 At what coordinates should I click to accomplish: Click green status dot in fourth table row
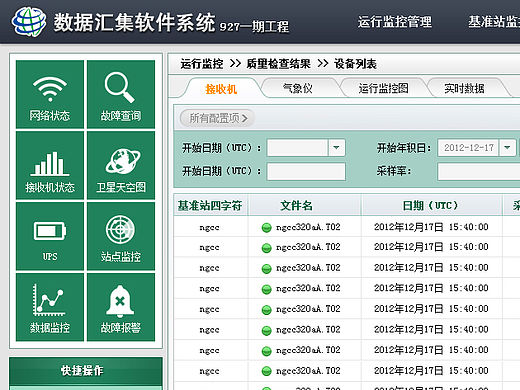click(266, 289)
